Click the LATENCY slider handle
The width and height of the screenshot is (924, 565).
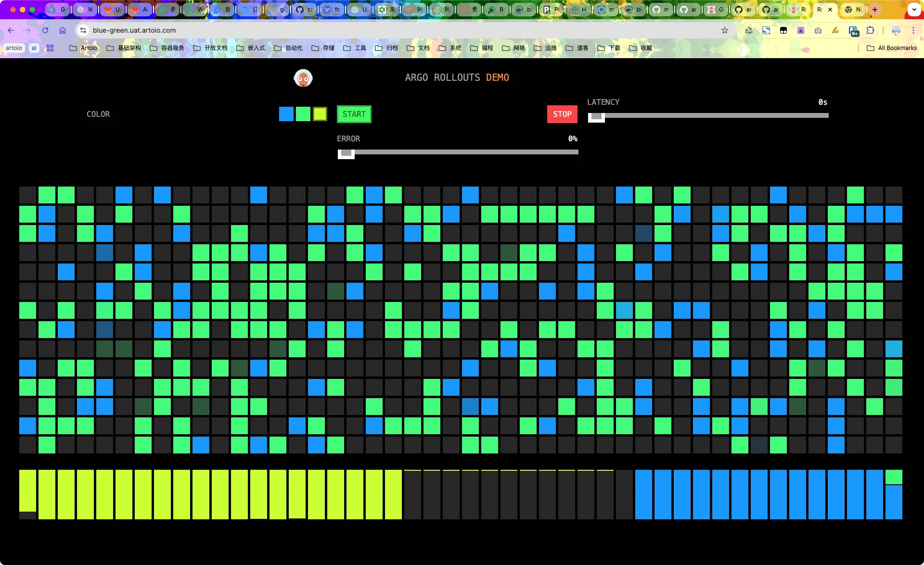pyautogui.click(x=596, y=116)
